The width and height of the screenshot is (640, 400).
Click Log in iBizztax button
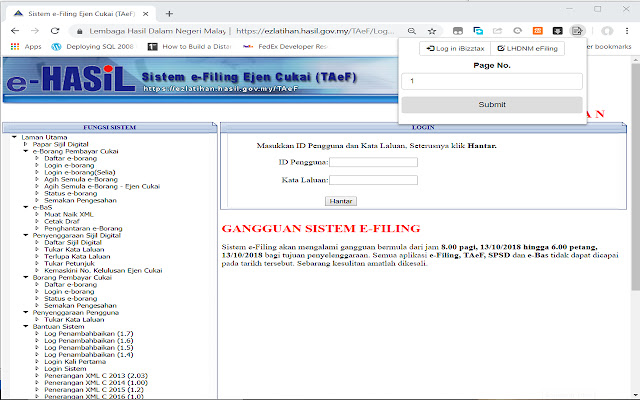click(455, 49)
